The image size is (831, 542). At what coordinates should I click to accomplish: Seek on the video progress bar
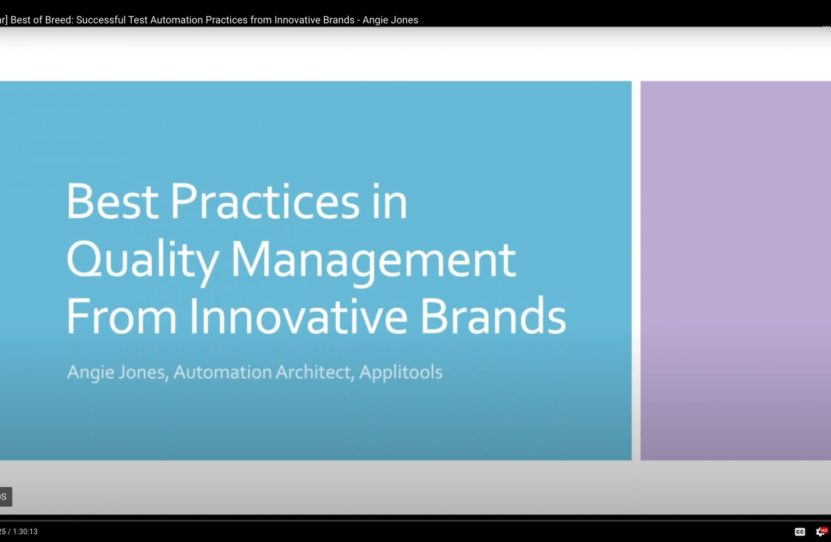[x=400, y=520]
